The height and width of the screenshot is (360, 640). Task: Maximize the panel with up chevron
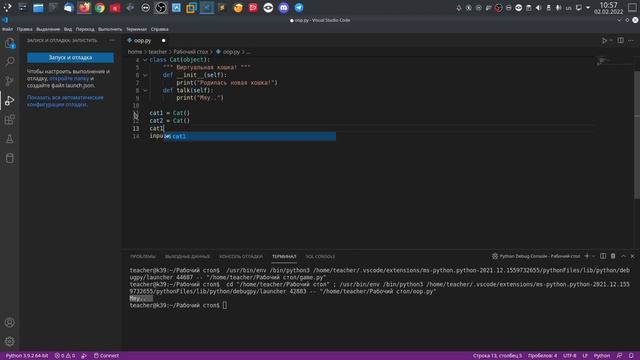[x=623, y=256]
